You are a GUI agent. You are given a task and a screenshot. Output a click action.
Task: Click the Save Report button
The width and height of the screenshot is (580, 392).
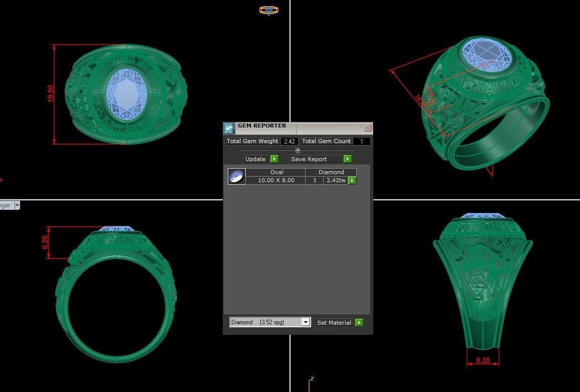(316, 159)
